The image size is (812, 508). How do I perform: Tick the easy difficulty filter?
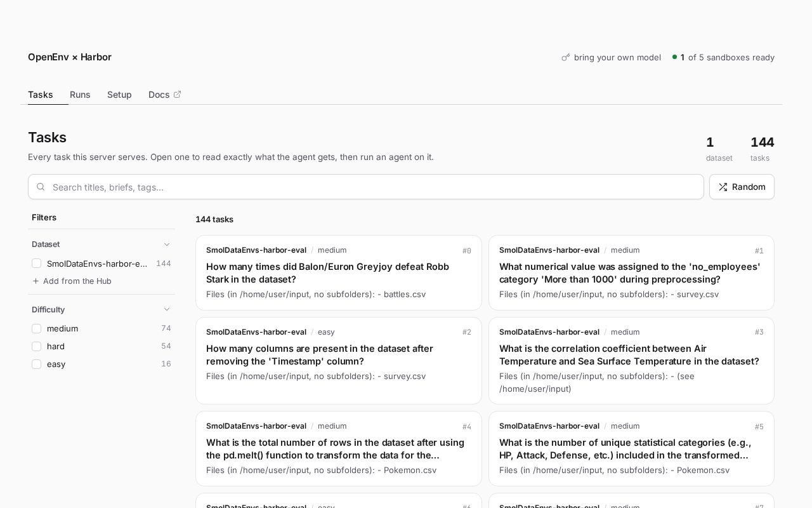tap(36, 364)
